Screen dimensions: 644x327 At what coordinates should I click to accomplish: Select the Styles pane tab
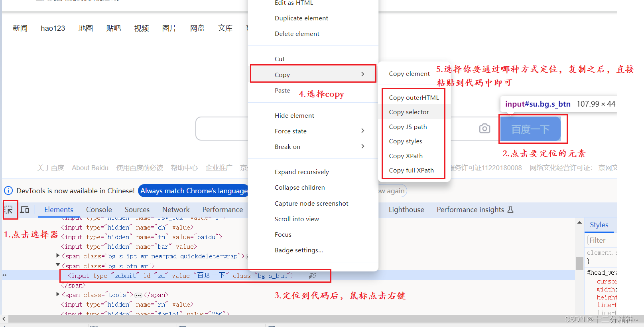(x=599, y=225)
